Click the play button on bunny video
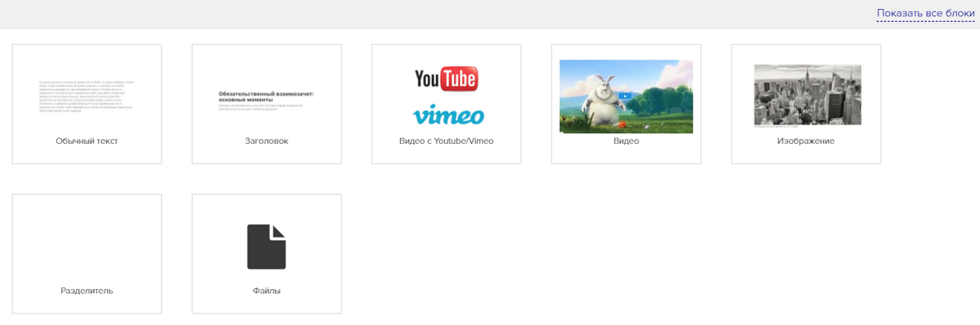Screen dimensions: 980x325 625,96
